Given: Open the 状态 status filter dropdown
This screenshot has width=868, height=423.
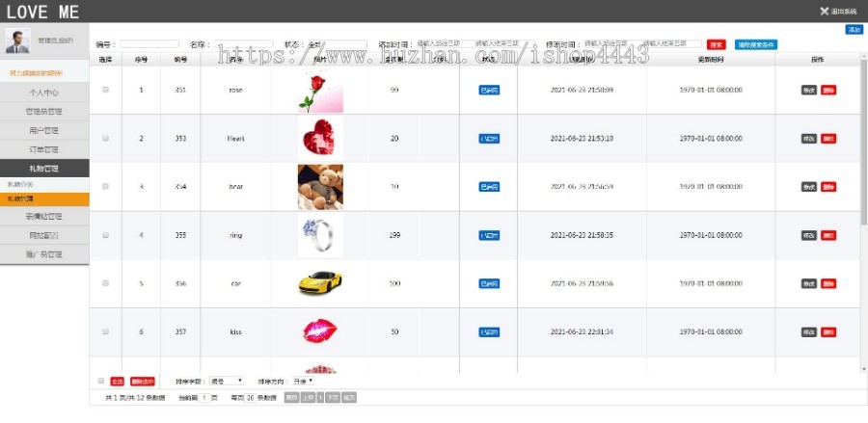Looking at the screenshot, I should click(337, 44).
